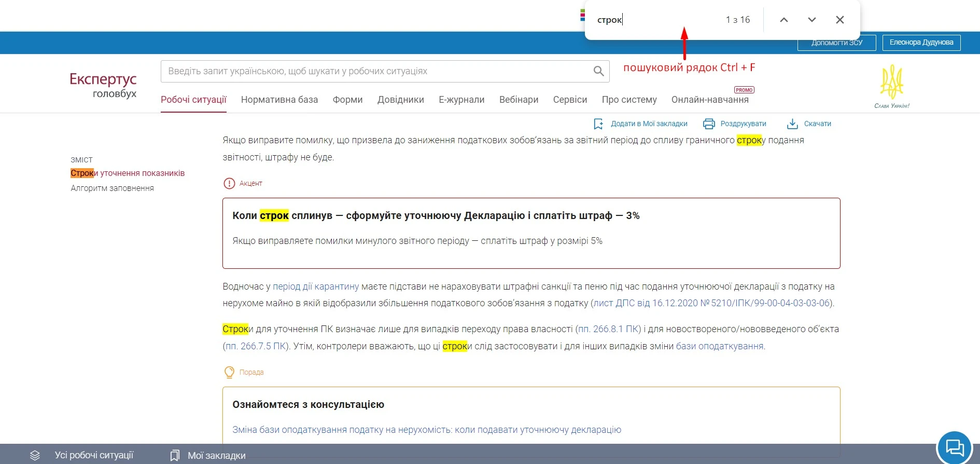Viewport: 980px width, 464px height.
Task: Click Скачати link
Action: [817, 124]
